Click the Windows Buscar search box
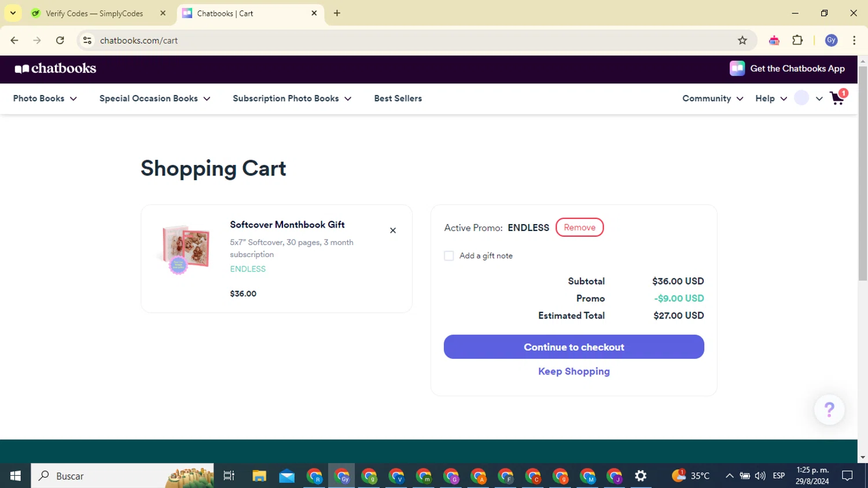The height and width of the screenshot is (488, 868). pos(123,476)
